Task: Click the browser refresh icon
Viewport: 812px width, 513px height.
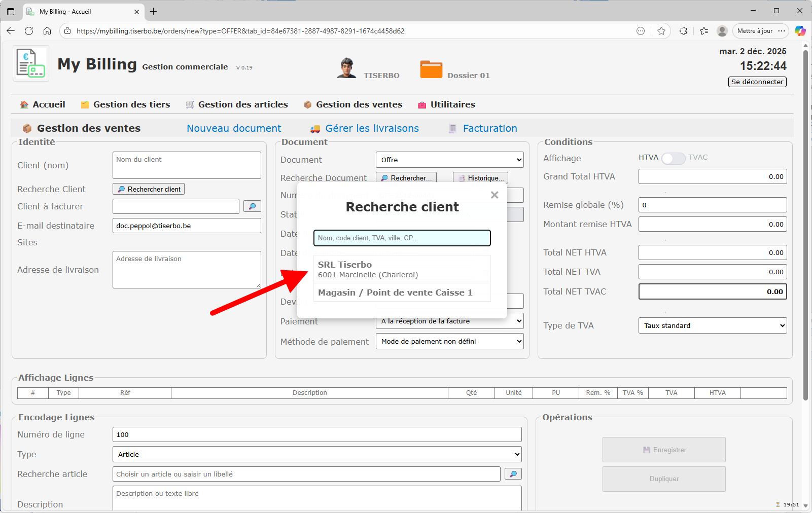Action: [29, 31]
